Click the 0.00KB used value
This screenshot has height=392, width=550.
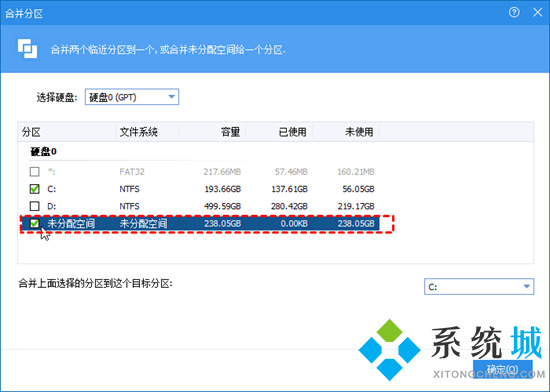point(294,223)
